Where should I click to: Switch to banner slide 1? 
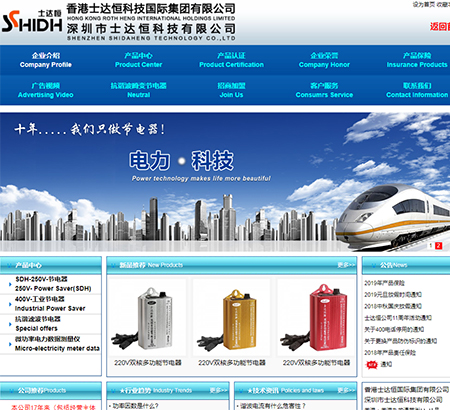coord(431,246)
